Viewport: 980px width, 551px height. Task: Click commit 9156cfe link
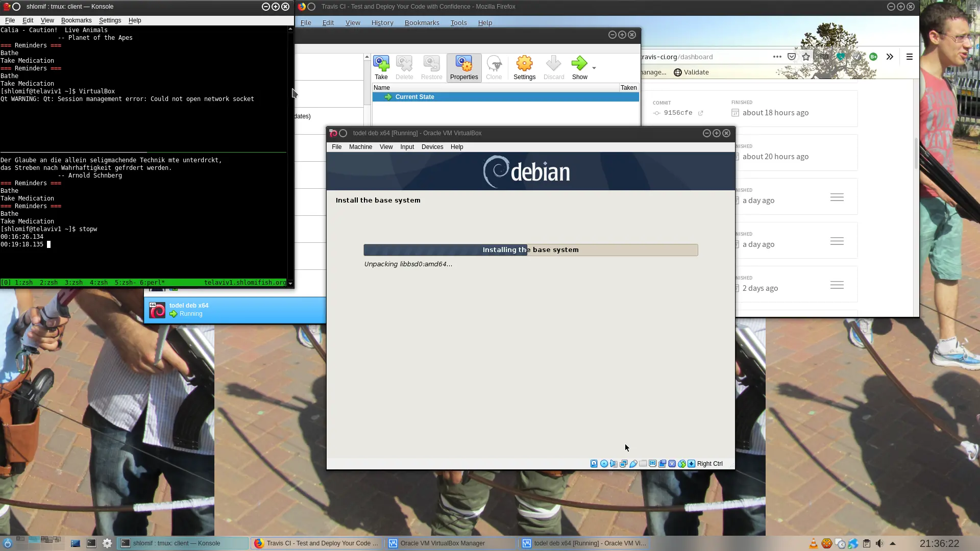[x=678, y=113]
